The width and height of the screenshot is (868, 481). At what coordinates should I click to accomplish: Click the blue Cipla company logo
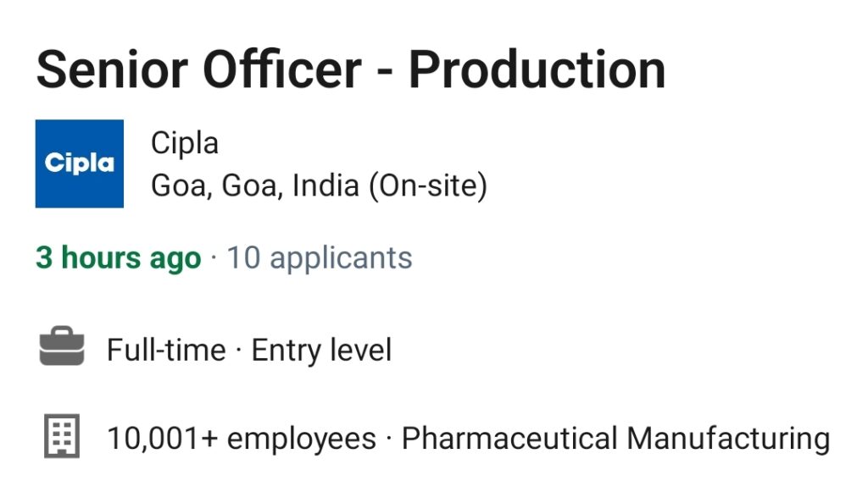pyautogui.click(x=79, y=163)
